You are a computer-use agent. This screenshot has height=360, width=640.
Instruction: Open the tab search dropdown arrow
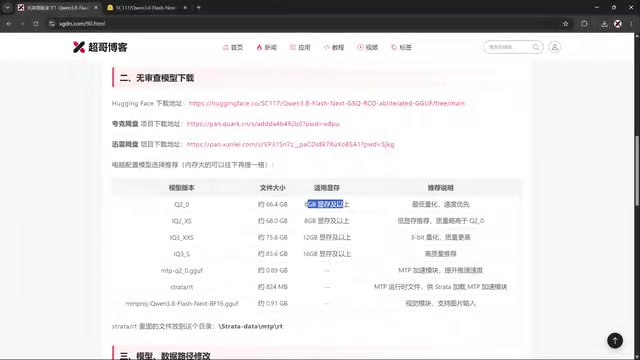pos(7,7)
